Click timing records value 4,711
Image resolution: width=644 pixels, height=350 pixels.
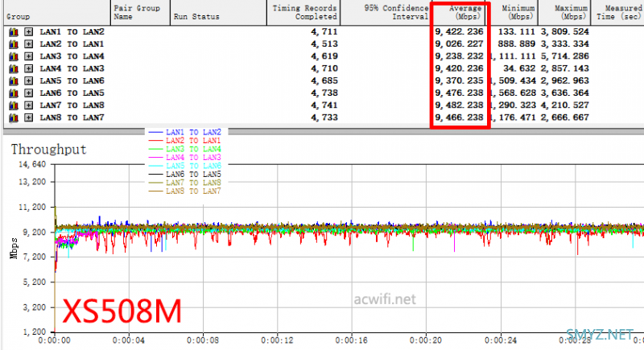(x=324, y=32)
